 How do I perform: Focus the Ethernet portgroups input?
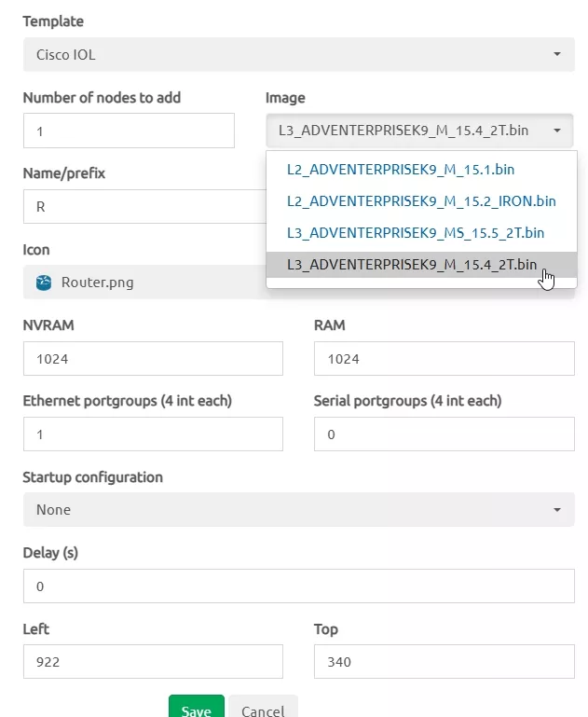coord(153,434)
